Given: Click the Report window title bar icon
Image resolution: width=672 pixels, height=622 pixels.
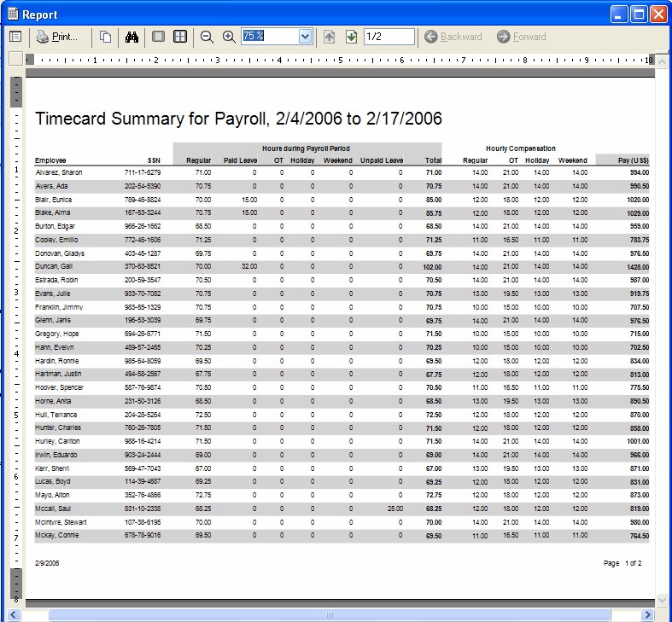Looking at the screenshot, I should point(12,14).
